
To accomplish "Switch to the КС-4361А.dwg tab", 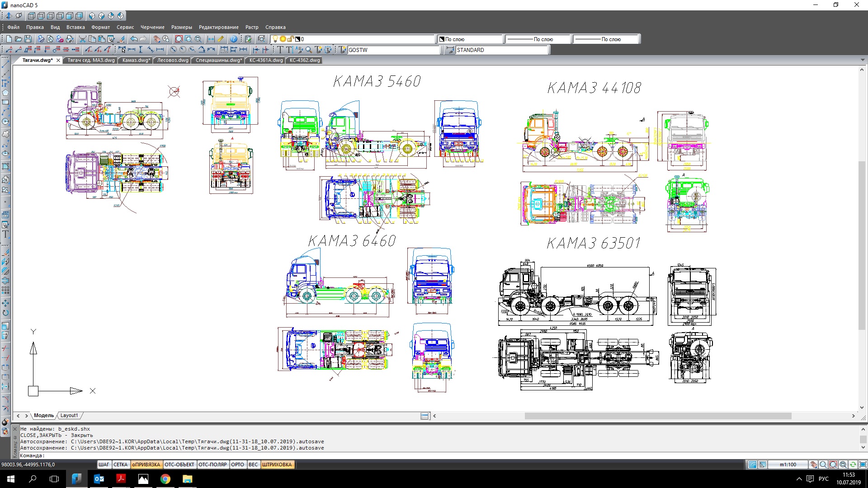I will pos(266,60).
